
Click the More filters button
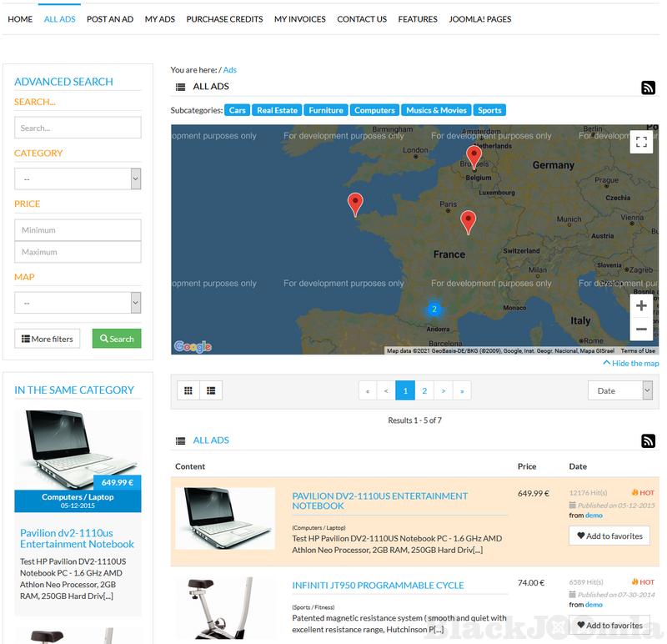pos(48,339)
